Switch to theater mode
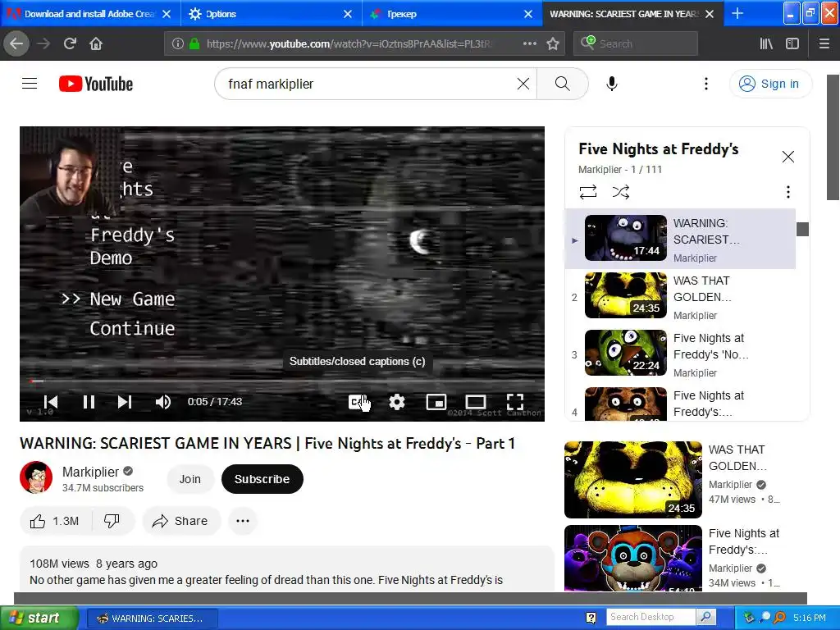 click(476, 402)
